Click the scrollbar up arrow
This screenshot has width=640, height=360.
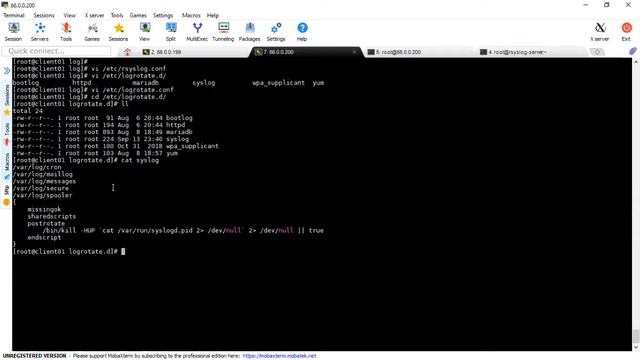click(x=636, y=62)
